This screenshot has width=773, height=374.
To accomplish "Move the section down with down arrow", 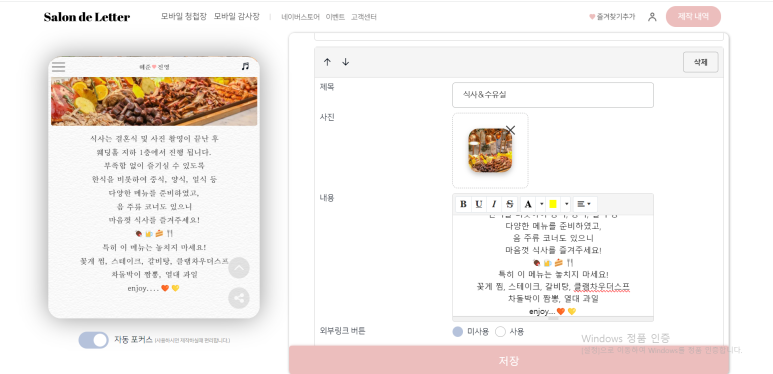I will [x=346, y=62].
